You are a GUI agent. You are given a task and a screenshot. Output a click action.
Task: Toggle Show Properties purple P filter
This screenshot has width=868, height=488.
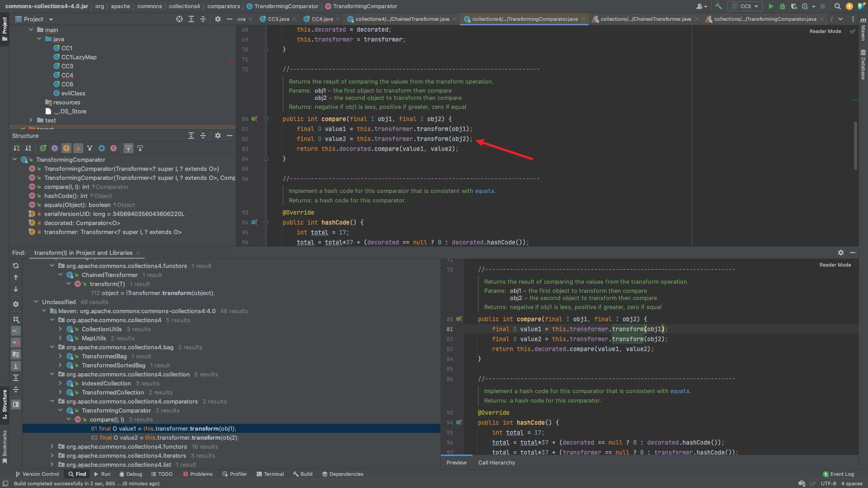(x=55, y=148)
